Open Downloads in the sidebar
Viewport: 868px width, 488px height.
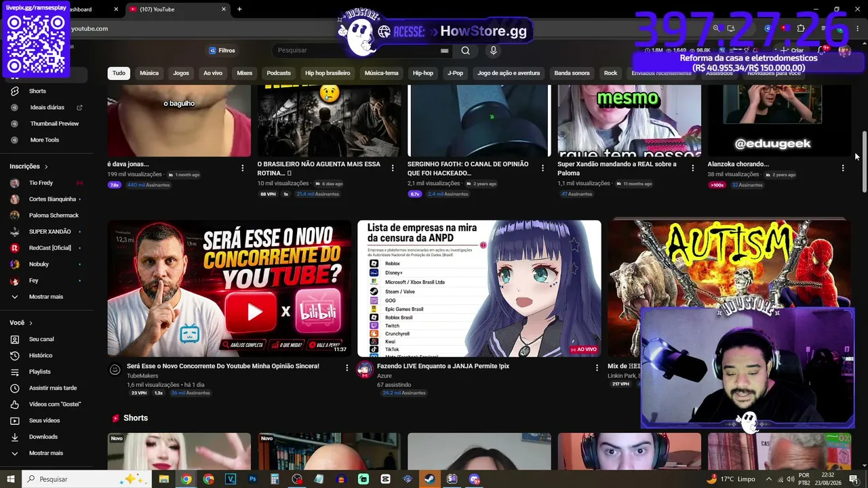43,436
